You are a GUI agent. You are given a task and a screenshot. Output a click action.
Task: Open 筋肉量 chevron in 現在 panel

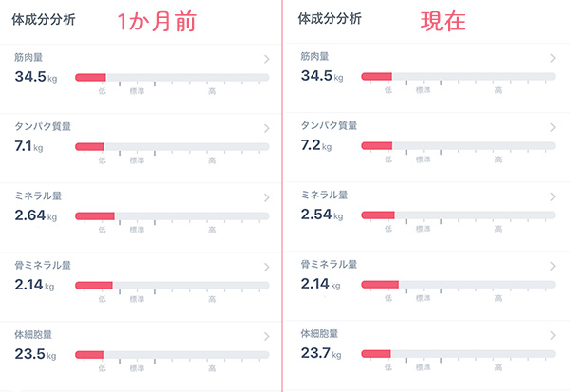pos(553,58)
